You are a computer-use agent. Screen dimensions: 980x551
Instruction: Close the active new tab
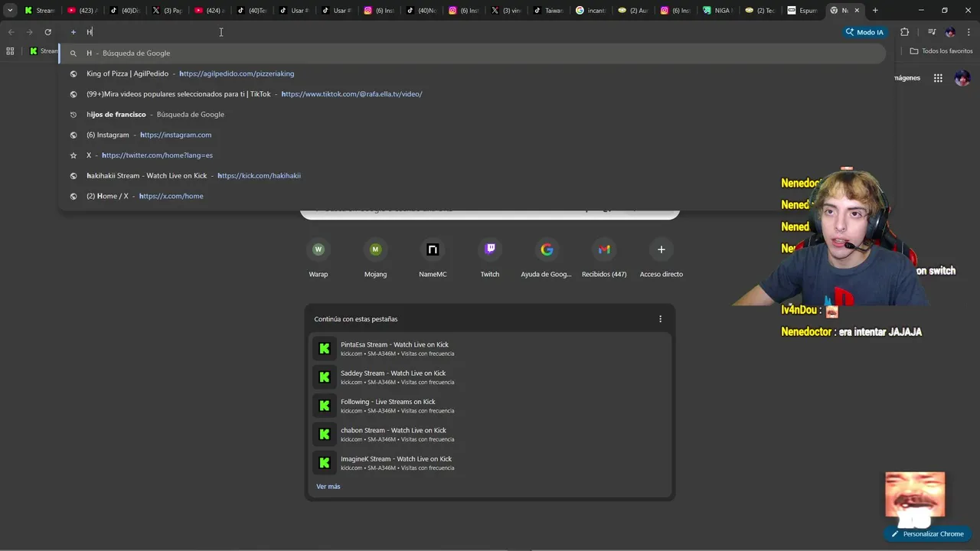tap(857, 11)
